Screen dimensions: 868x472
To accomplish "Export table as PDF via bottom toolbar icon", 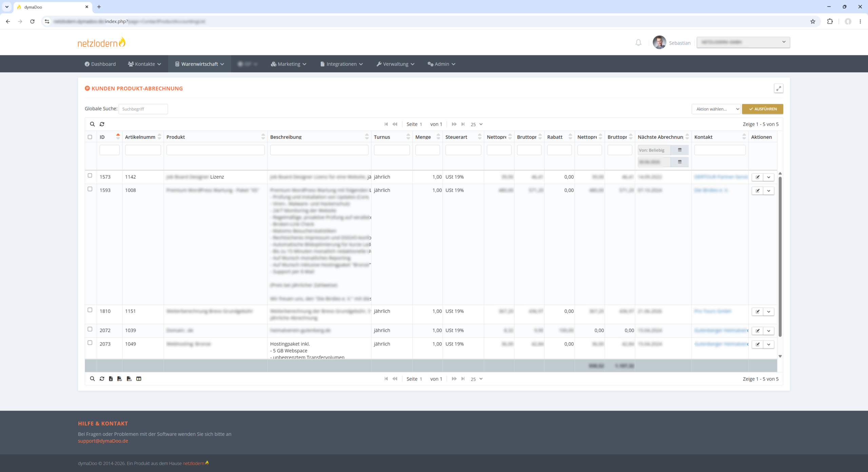I will [x=120, y=379].
